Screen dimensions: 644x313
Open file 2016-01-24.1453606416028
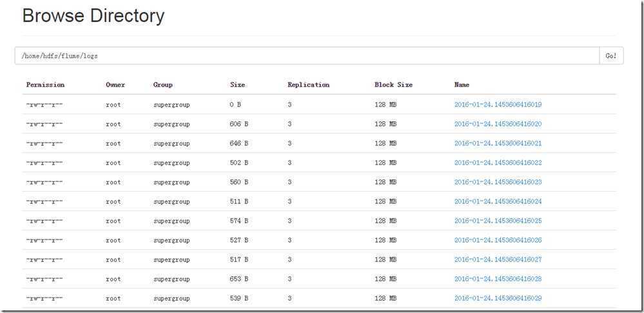click(498, 279)
